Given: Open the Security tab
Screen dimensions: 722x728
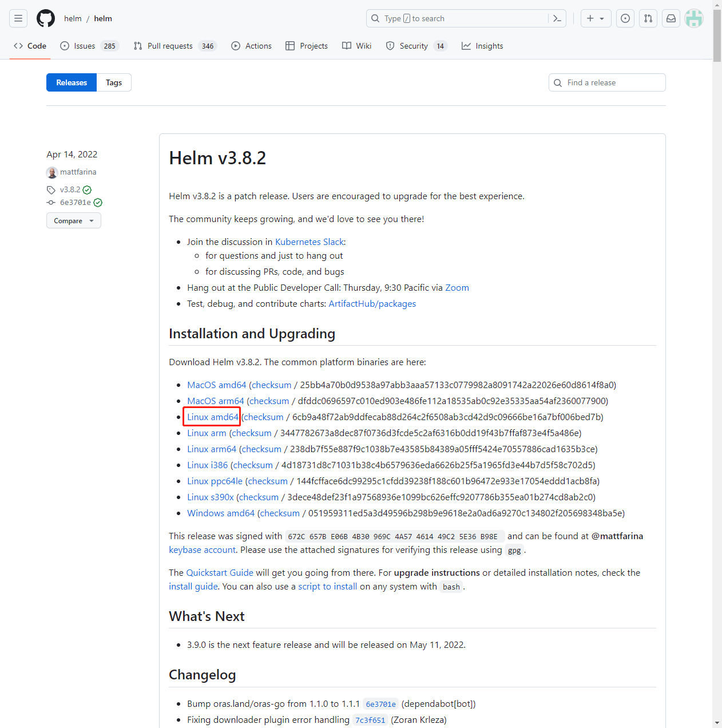Looking at the screenshot, I should click(416, 46).
